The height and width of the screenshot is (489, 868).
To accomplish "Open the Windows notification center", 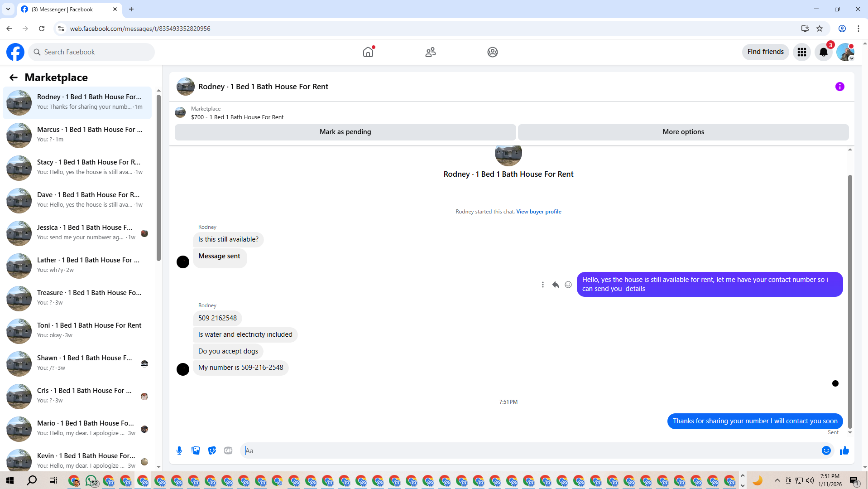I will [854, 480].
